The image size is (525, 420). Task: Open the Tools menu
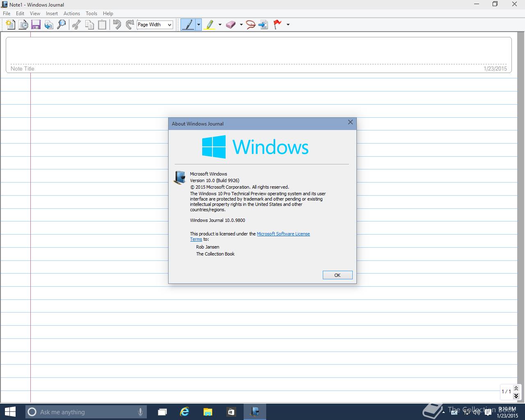pyautogui.click(x=91, y=14)
